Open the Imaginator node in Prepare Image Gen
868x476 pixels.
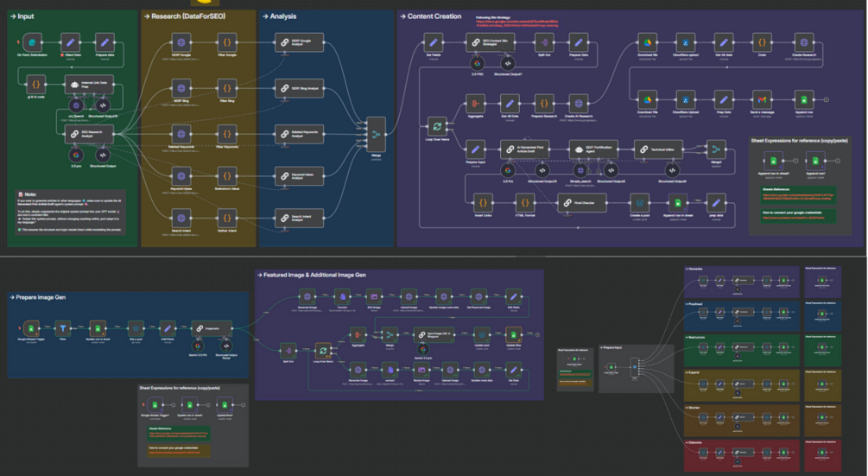point(212,328)
